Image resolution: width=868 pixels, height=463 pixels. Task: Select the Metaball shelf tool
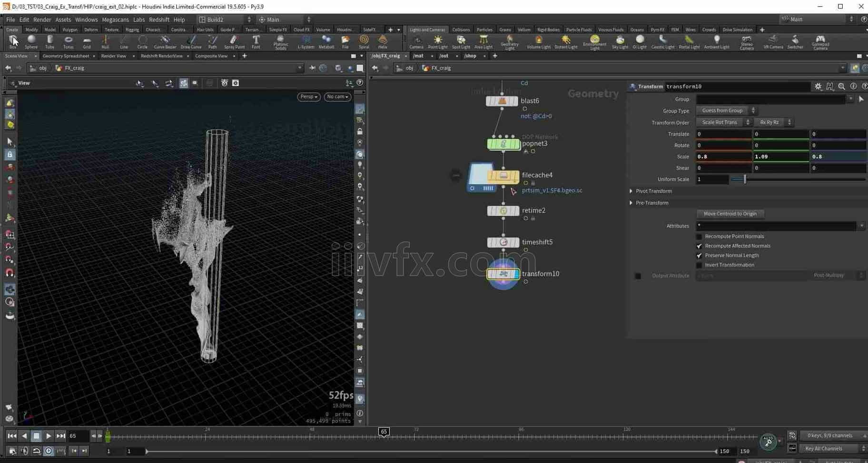pyautogui.click(x=326, y=42)
